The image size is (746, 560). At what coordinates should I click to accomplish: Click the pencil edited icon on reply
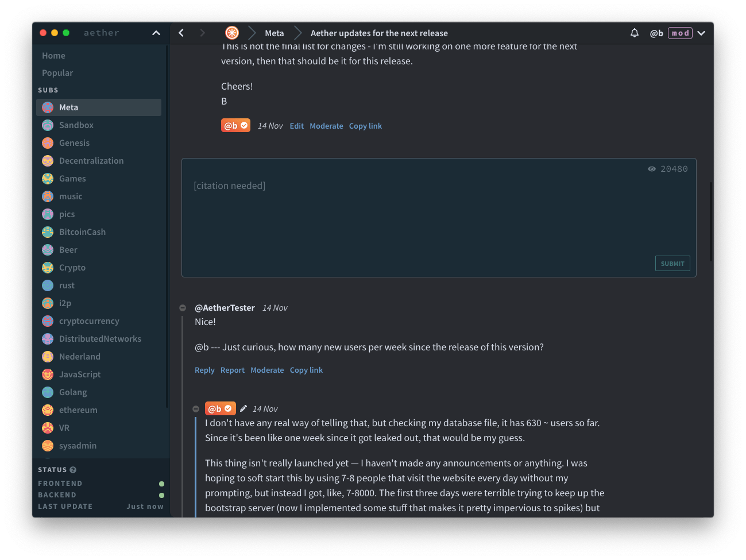point(243,408)
